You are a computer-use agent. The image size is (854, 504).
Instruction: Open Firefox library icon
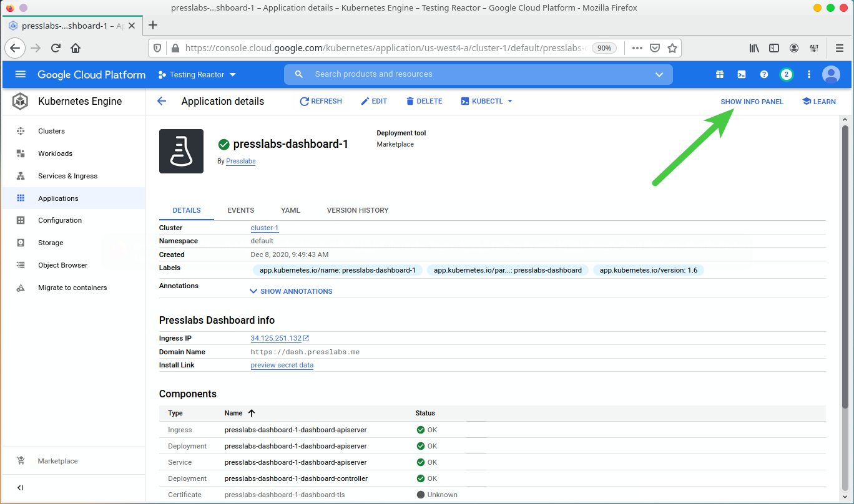tap(754, 48)
